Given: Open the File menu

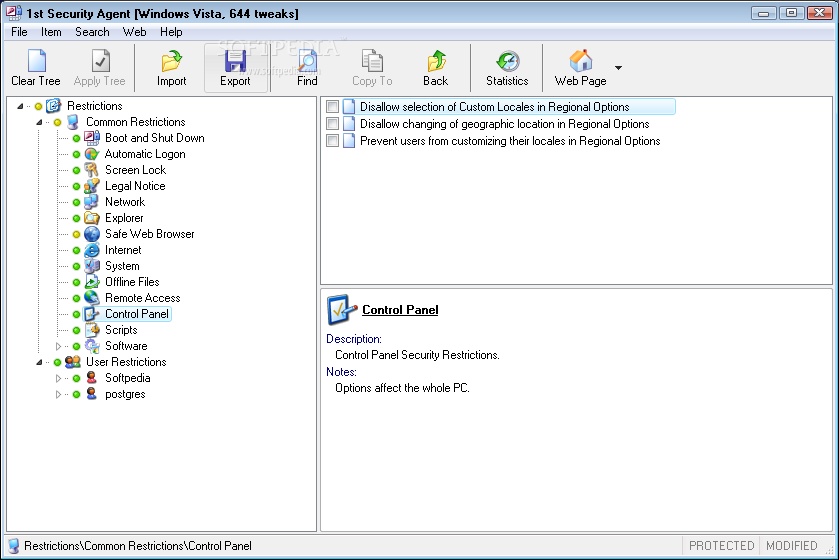Looking at the screenshot, I should click(19, 32).
